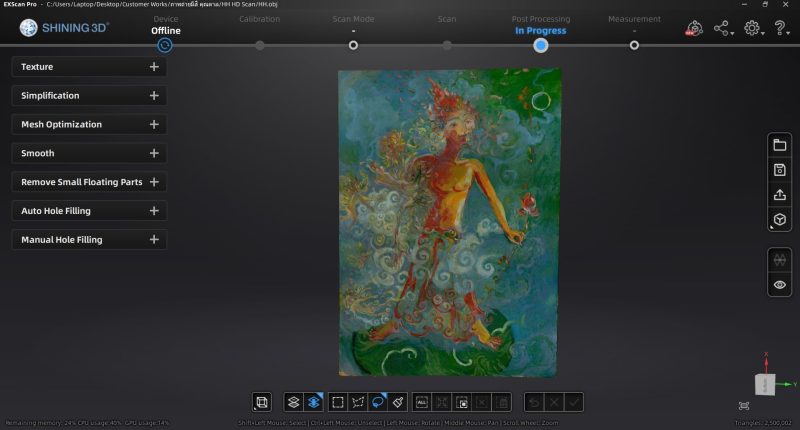The height and width of the screenshot is (430, 800).
Task: Click the confirm checkmark button
Action: (x=574, y=402)
